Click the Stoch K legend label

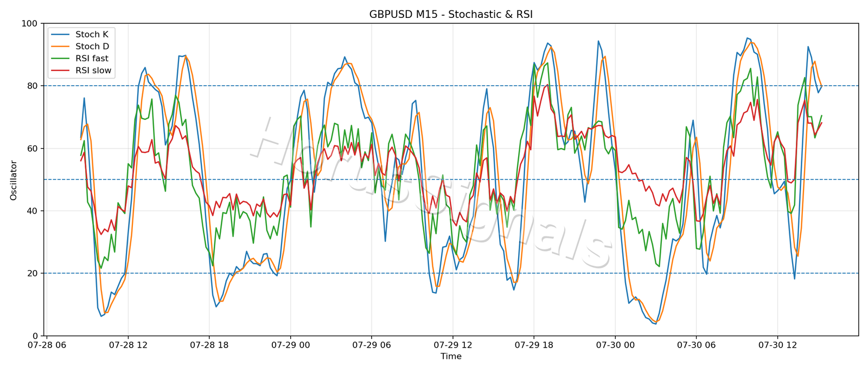point(92,34)
